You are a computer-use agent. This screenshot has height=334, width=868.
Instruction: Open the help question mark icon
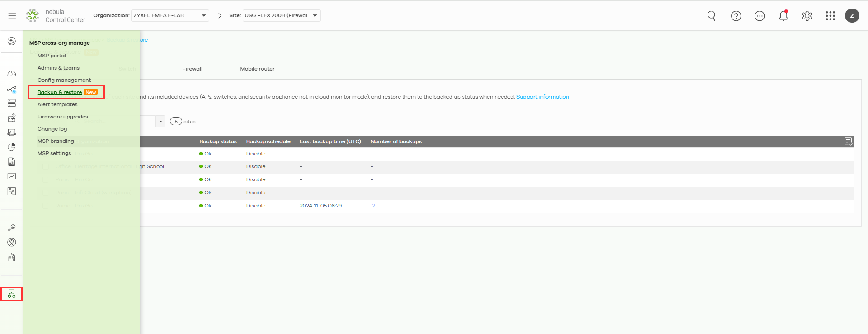coord(736,16)
